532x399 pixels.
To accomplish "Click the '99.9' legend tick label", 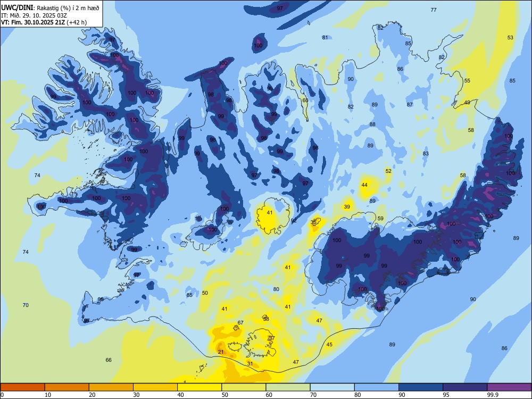I will click(x=492, y=395).
